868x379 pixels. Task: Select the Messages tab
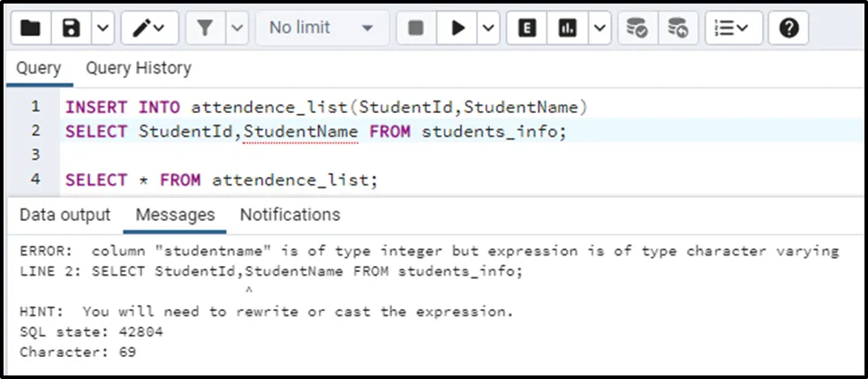click(x=175, y=215)
